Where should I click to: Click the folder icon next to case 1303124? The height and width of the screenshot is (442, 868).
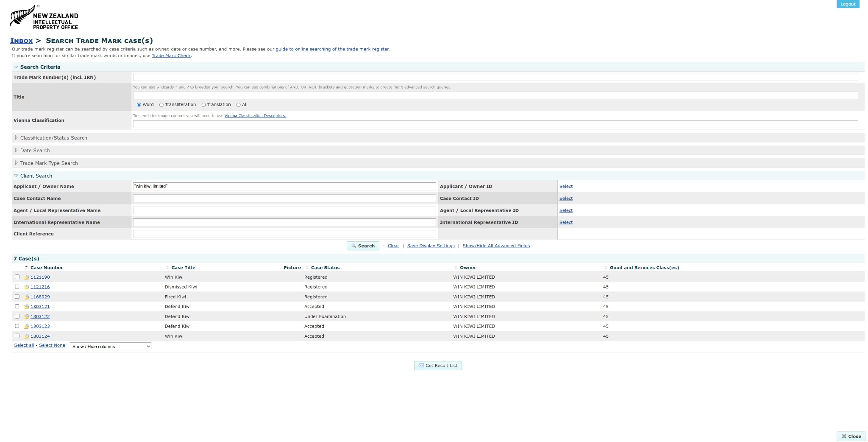pyautogui.click(x=26, y=336)
